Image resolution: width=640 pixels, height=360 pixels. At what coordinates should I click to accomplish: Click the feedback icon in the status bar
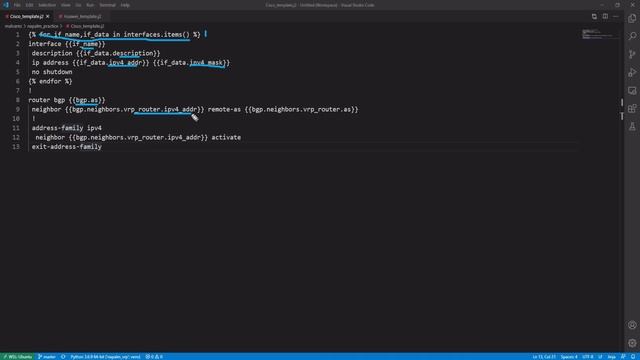(x=623, y=357)
